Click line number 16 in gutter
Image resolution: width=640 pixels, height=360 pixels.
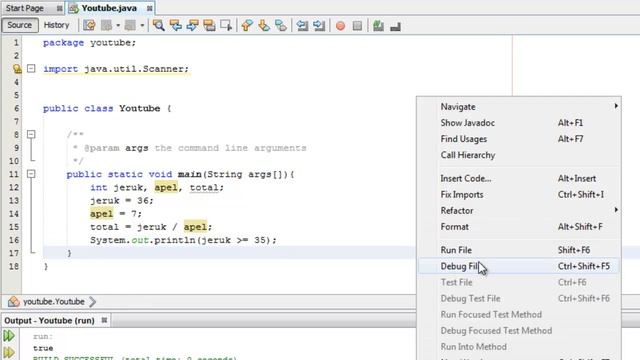[14, 240]
